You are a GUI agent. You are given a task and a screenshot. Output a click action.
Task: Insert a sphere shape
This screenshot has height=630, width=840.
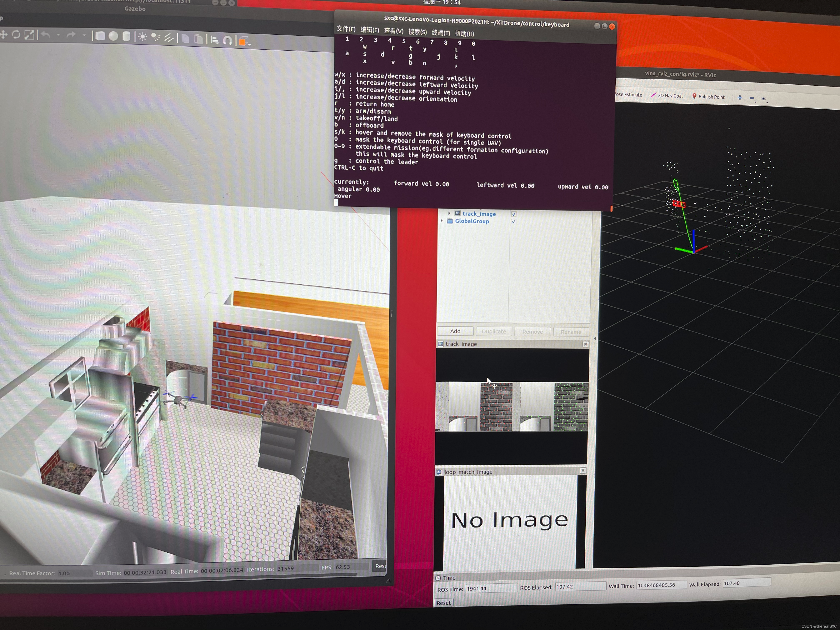click(113, 36)
